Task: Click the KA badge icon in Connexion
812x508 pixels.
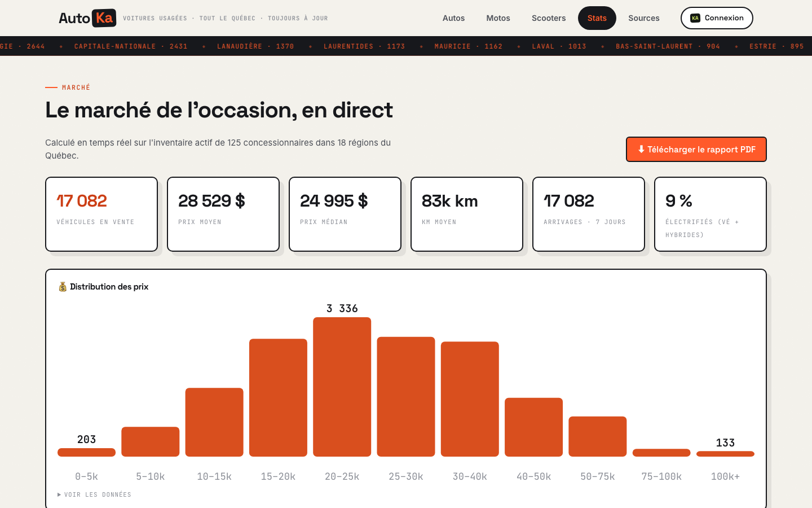Action: click(695, 18)
